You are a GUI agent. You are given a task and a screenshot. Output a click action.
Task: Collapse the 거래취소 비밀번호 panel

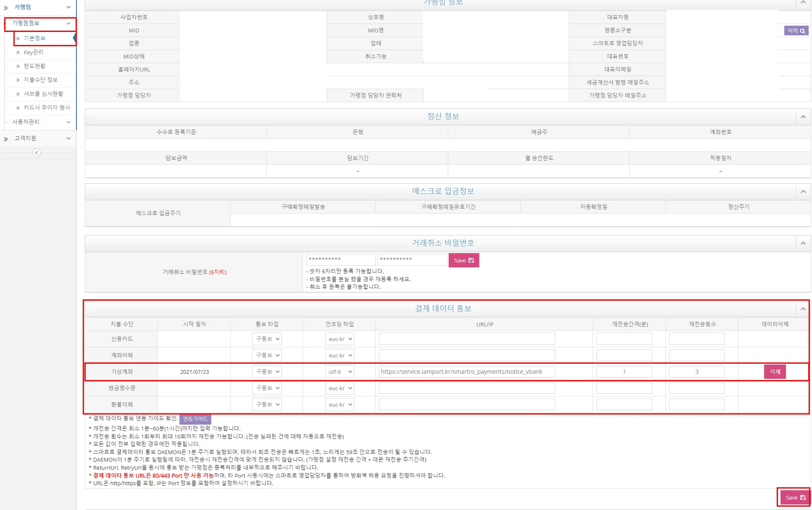click(803, 243)
